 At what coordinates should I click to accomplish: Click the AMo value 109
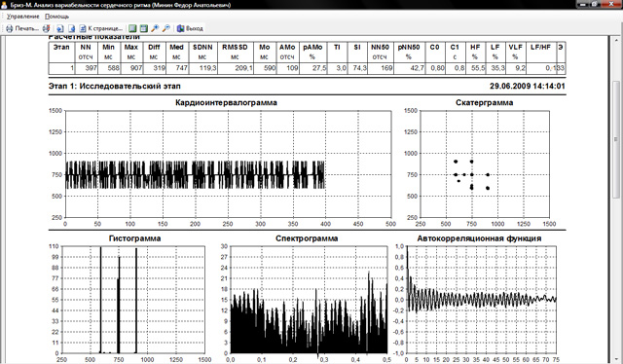(292, 68)
